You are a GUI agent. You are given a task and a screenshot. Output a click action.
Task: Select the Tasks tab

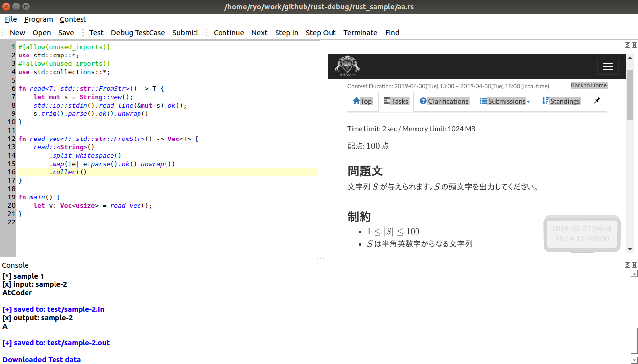396,101
